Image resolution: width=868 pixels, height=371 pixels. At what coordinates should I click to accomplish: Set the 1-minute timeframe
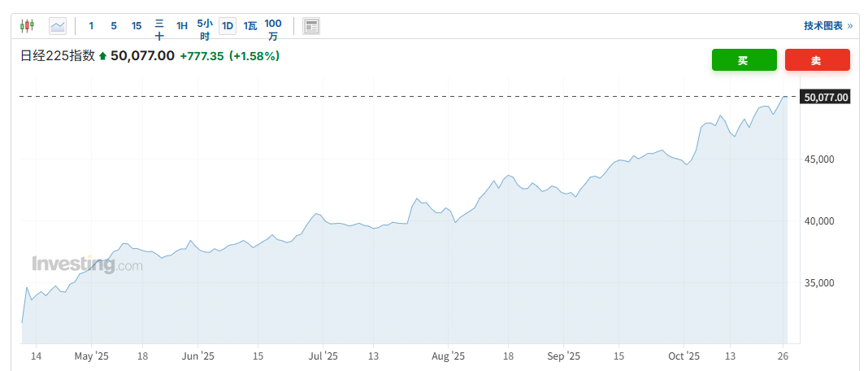pyautogui.click(x=91, y=26)
